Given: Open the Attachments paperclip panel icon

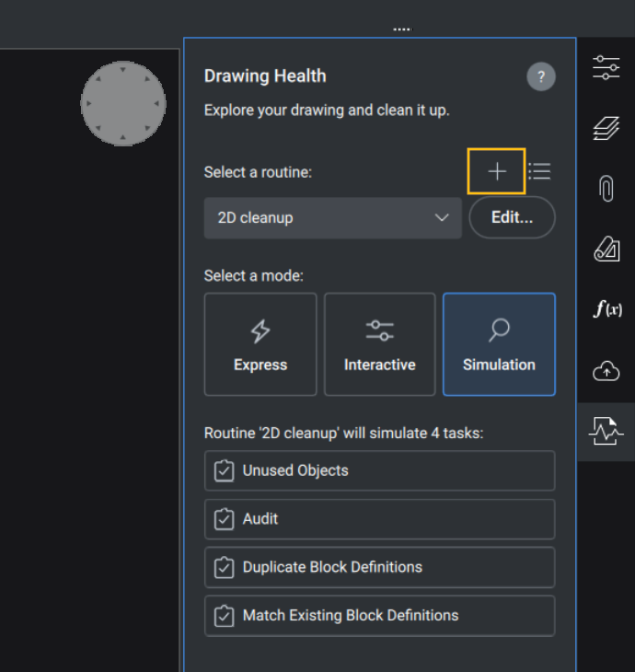Looking at the screenshot, I should [x=606, y=188].
